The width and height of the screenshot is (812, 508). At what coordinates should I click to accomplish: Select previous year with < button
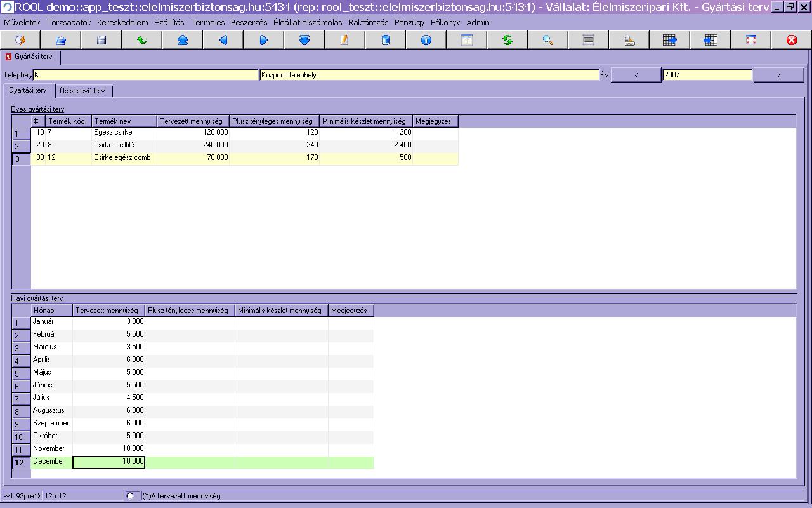tap(636, 75)
